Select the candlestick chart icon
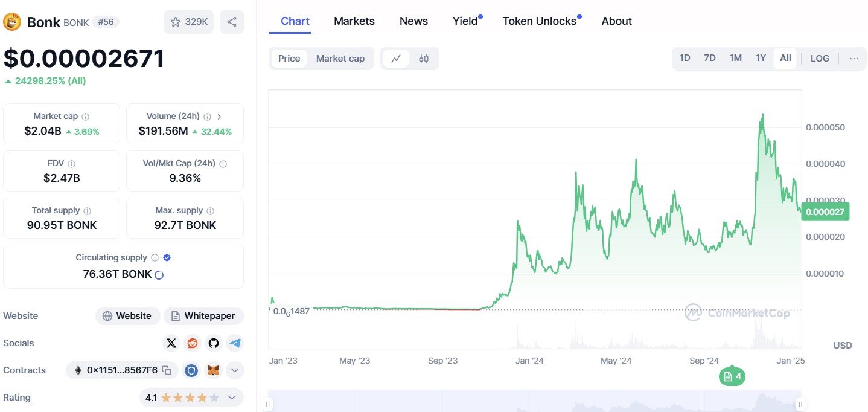868x412 pixels. [x=423, y=58]
